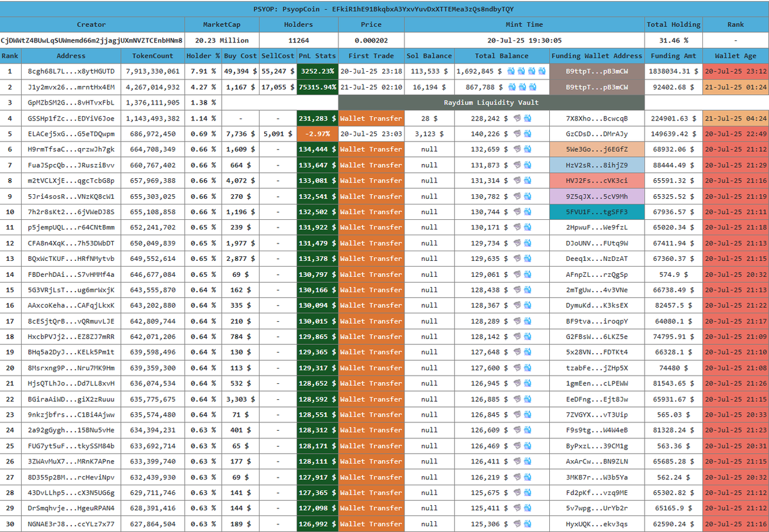Click the B9ttpT...pB3mCW cell in rank 1 row
The height and width of the screenshot is (532, 769).
click(x=597, y=71)
